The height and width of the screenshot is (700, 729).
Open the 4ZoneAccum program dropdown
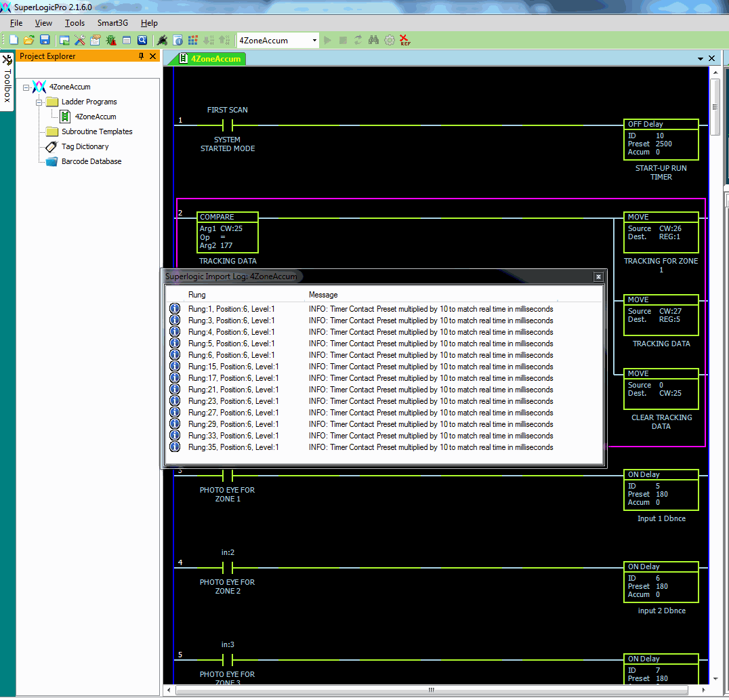[314, 41]
